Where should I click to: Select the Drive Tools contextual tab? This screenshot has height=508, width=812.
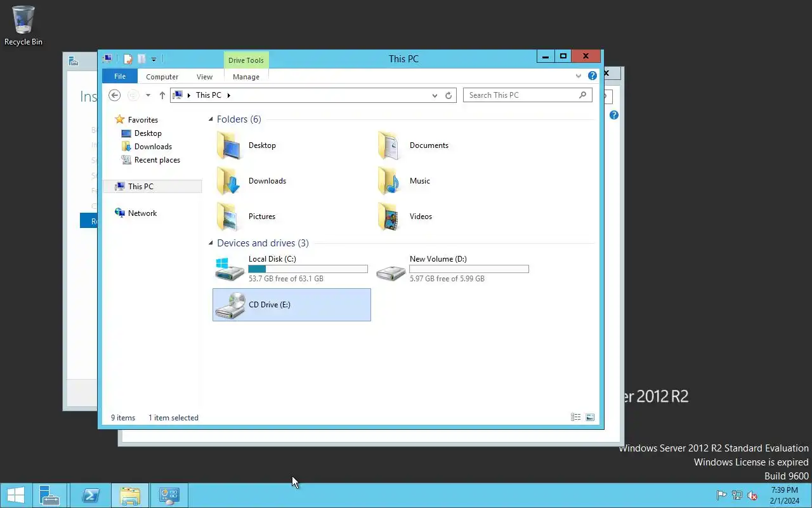pyautogui.click(x=246, y=60)
